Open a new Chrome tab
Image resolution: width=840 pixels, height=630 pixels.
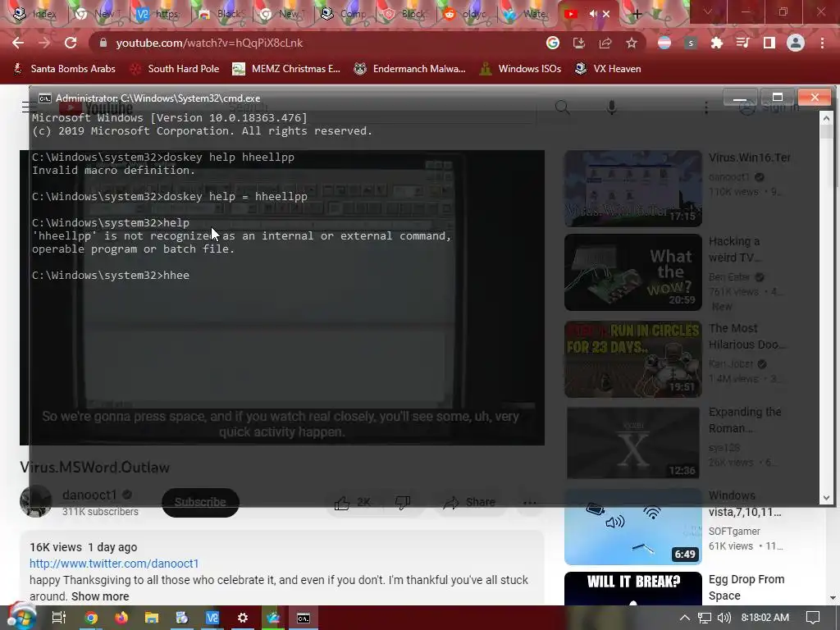coord(637,14)
